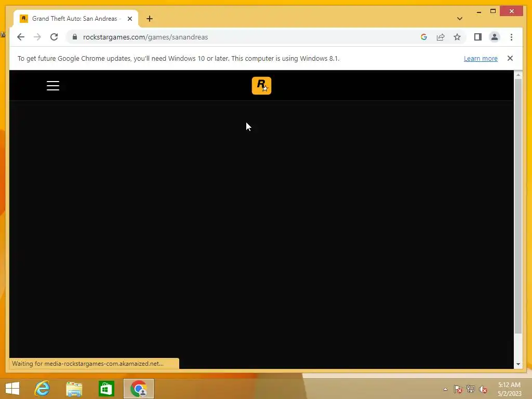This screenshot has width=532, height=399.
Task: Click the Rockstar Games logo
Action: click(261, 86)
